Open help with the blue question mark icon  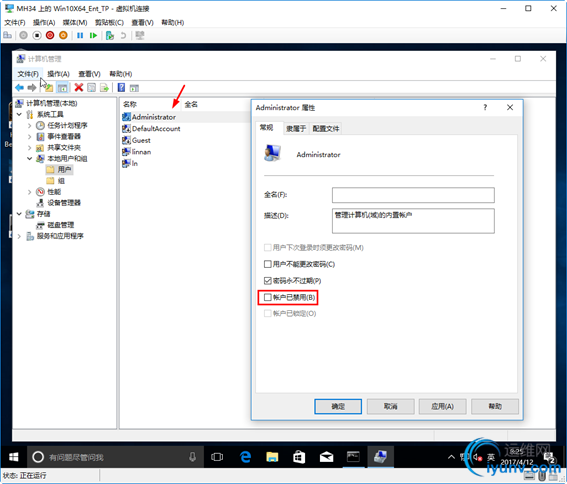(x=122, y=88)
